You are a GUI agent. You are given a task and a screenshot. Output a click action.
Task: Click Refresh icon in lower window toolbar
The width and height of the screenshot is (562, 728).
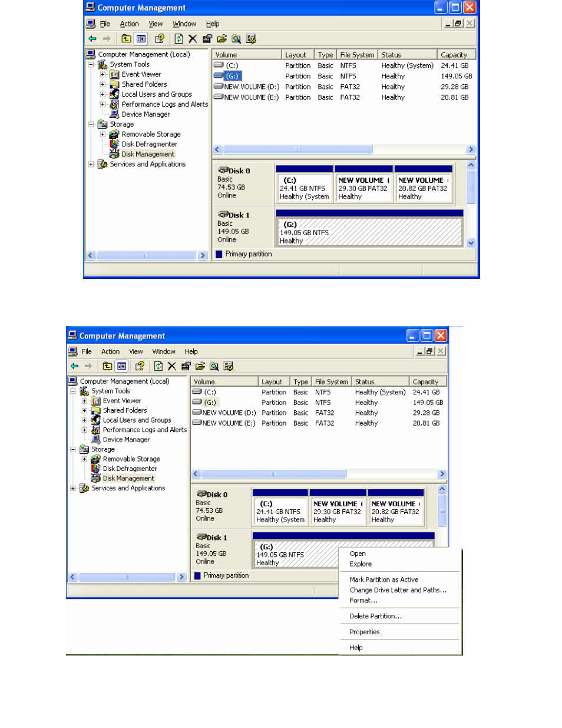tap(158, 366)
